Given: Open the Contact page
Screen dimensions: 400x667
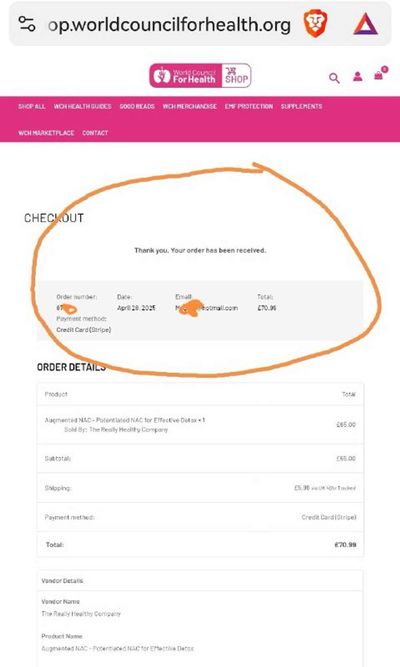Looking at the screenshot, I should click(x=95, y=133).
